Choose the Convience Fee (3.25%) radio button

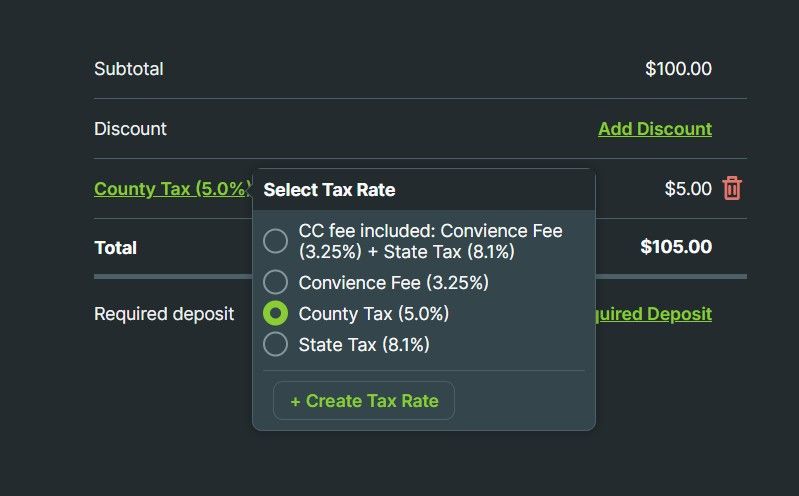(275, 283)
